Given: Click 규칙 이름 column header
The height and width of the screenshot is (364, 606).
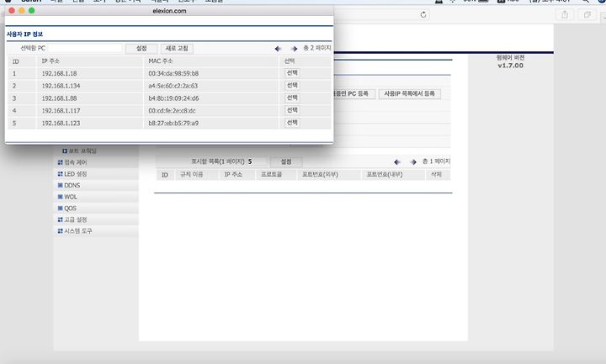Looking at the screenshot, I should 192,175.
